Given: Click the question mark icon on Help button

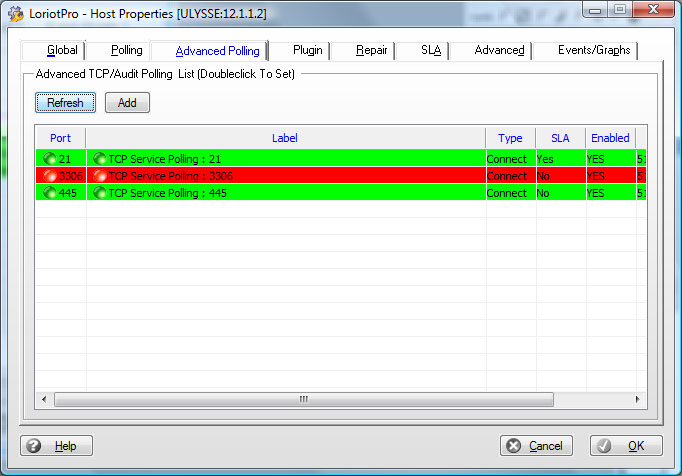Looking at the screenshot, I should 33,446.
